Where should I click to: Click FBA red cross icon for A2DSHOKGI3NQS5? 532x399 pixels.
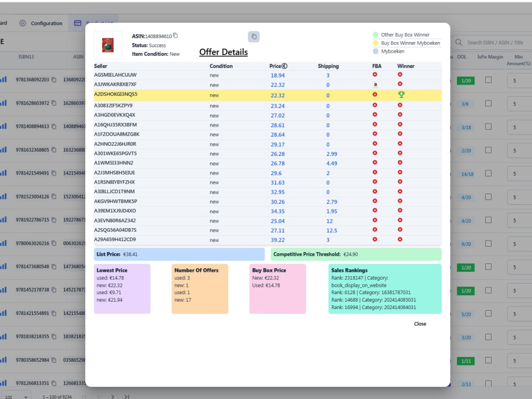pos(375,95)
